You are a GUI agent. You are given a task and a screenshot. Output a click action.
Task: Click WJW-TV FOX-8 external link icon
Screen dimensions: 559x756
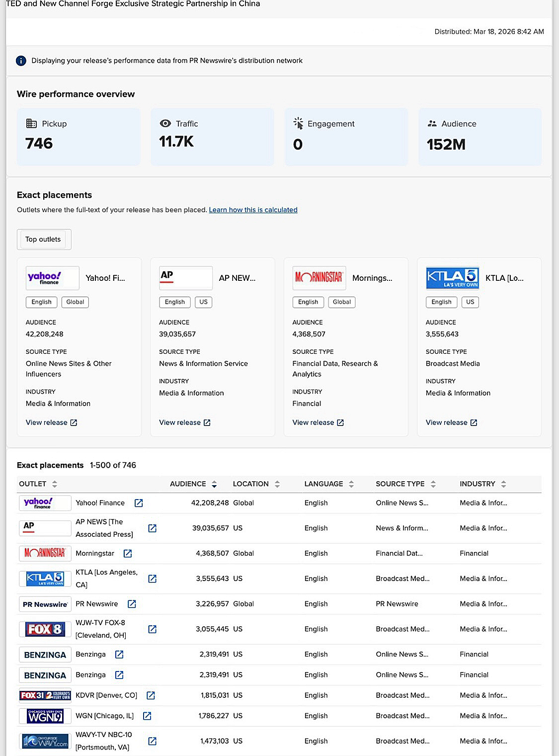[153, 629]
